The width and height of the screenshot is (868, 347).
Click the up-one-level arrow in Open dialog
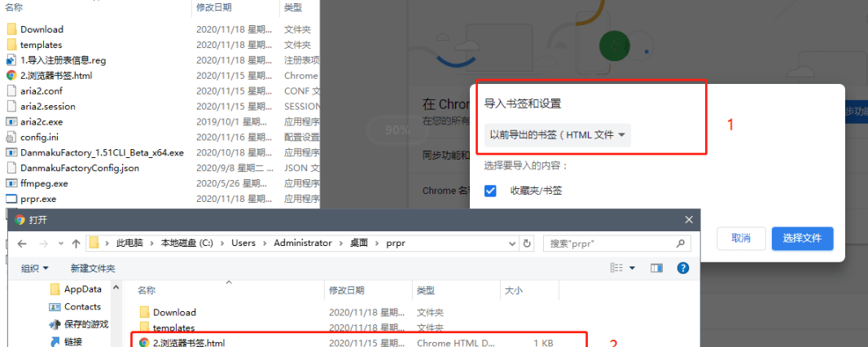pyautogui.click(x=76, y=244)
